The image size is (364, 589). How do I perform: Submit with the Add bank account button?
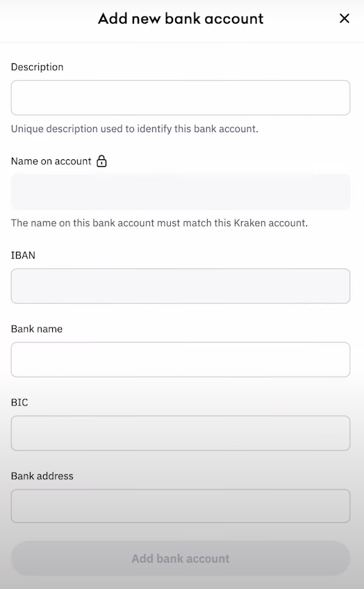coord(181,558)
